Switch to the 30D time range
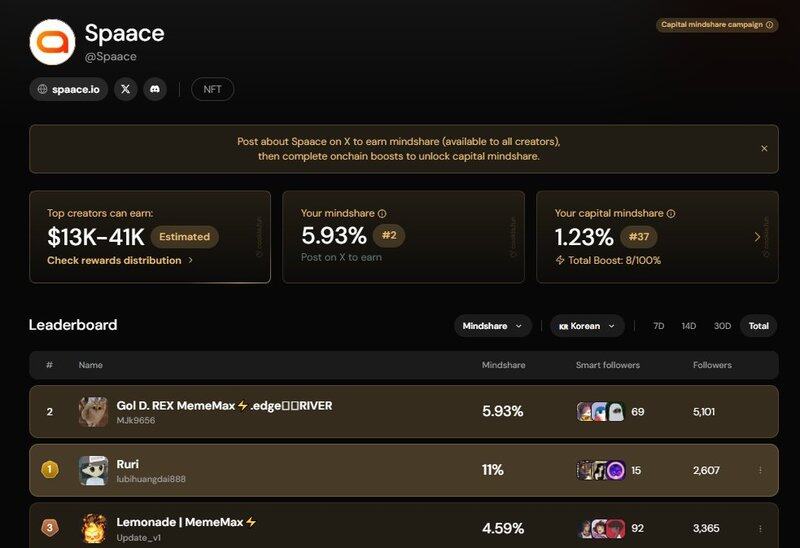The height and width of the screenshot is (548, 800). click(x=722, y=326)
